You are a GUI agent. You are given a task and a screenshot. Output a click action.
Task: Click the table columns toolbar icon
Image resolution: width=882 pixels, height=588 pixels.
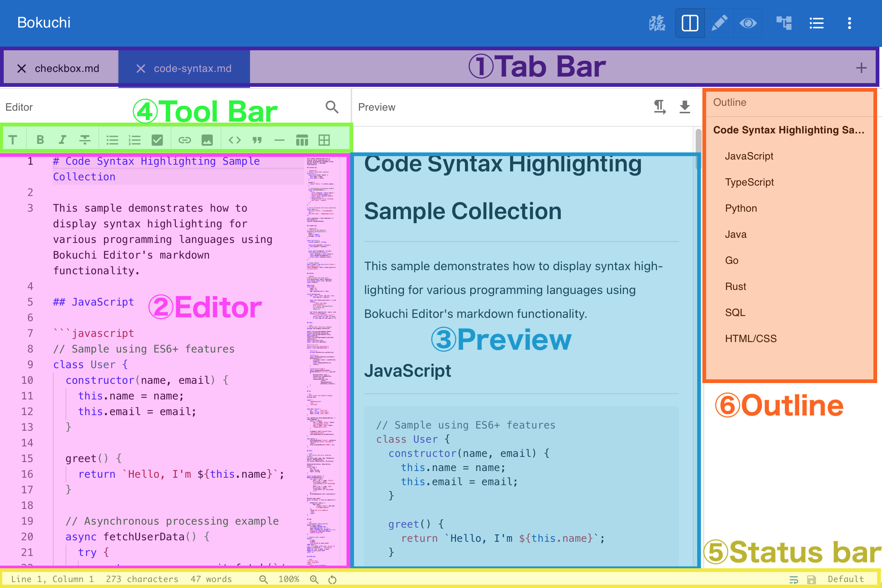coord(302,140)
